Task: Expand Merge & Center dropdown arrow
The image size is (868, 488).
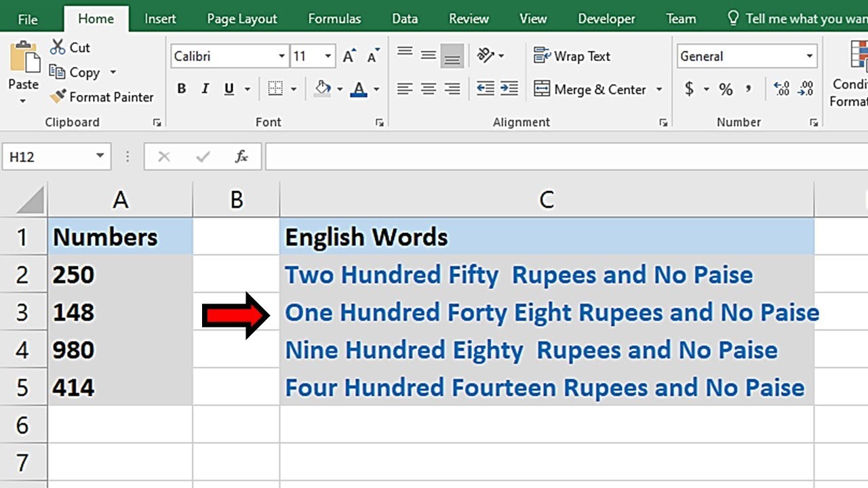Action: point(658,89)
